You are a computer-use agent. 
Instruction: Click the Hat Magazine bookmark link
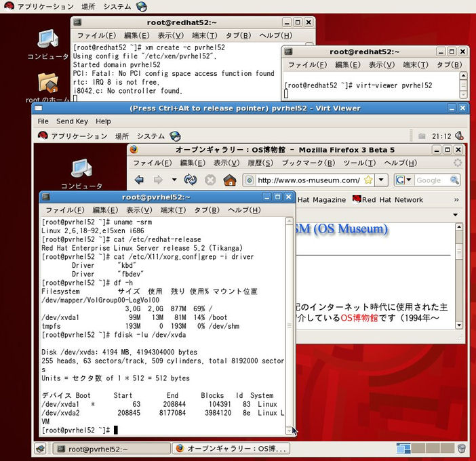(x=321, y=200)
